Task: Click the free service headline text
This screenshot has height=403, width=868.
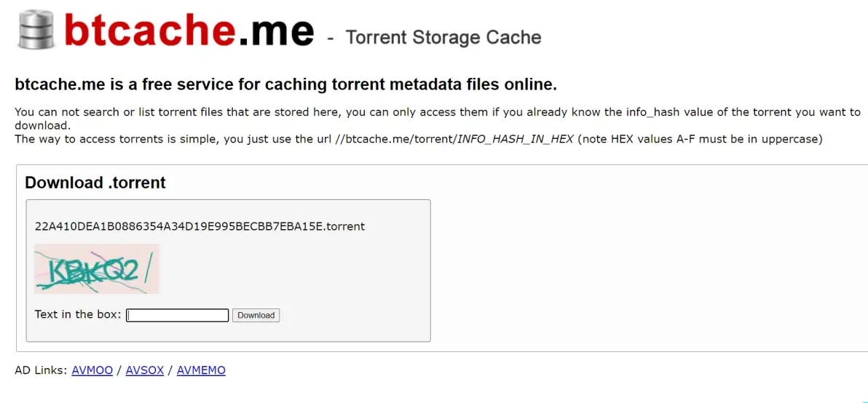Action: coord(285,84)
